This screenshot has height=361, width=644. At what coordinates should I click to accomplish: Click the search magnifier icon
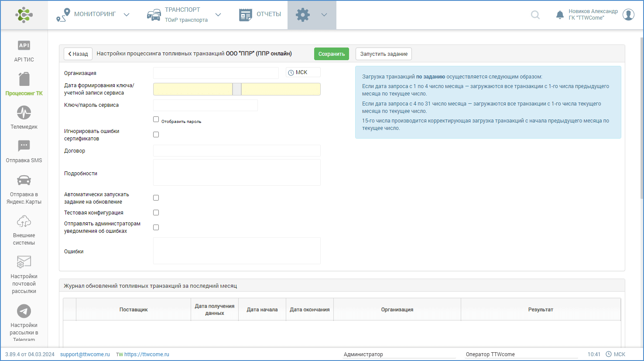pyautogui.click(x=535, y=15)
